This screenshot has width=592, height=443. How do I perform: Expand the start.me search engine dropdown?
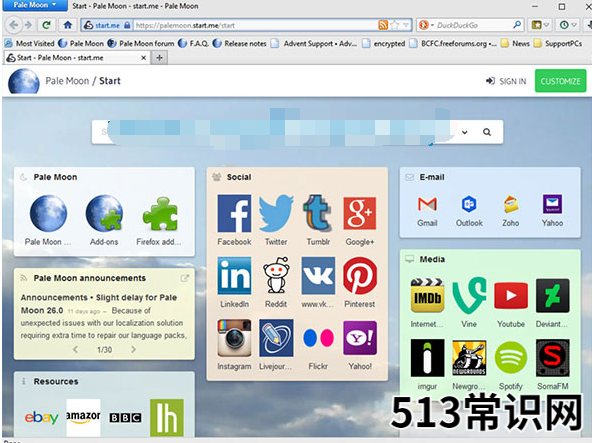point(465,132)
